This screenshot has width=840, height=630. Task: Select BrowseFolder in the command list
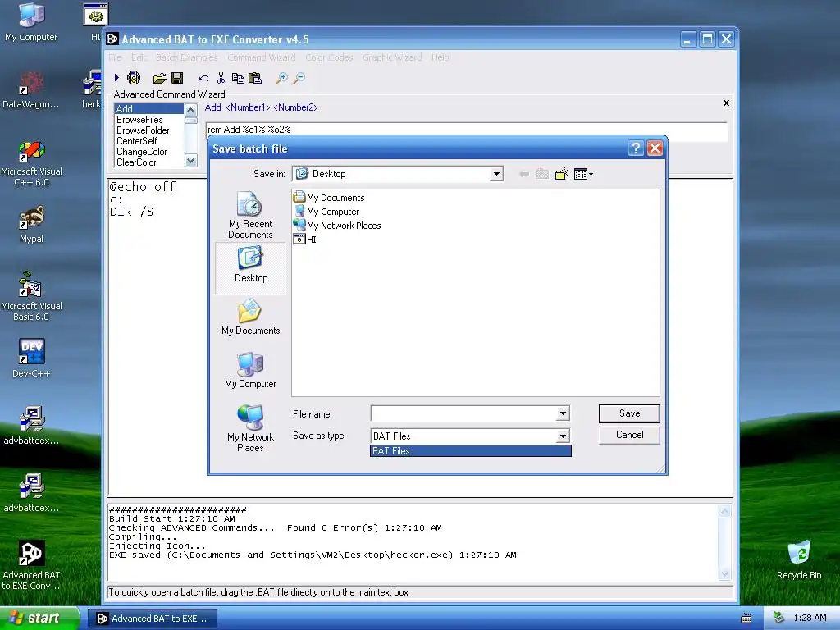pyautogui.click(x=149, y=130)
